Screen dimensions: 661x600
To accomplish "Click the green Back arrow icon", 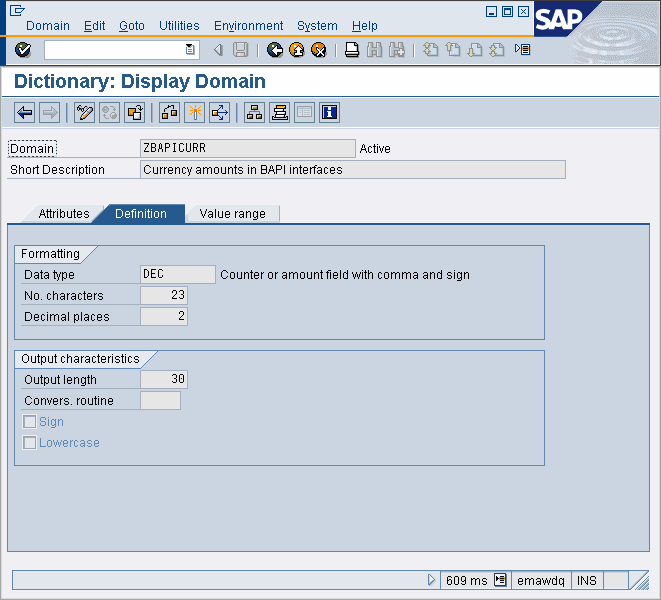I will pyautogui.click(x=275, y=50).
